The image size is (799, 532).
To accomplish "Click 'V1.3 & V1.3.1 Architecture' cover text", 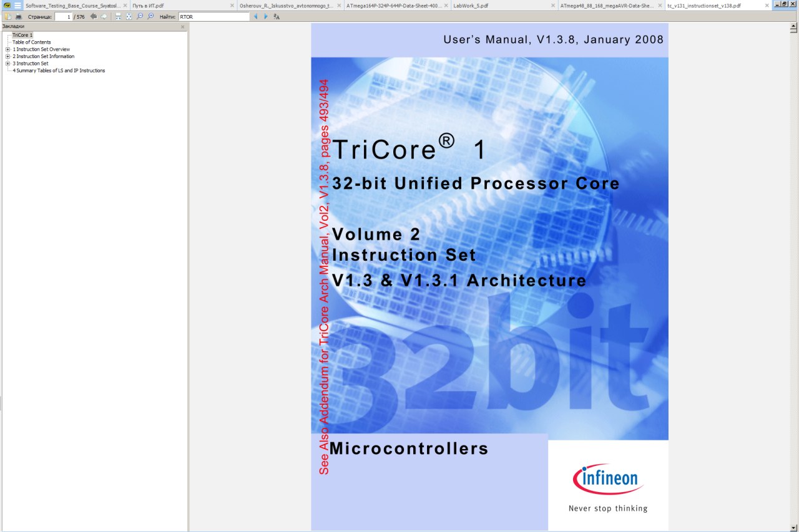I will (459, 280).
